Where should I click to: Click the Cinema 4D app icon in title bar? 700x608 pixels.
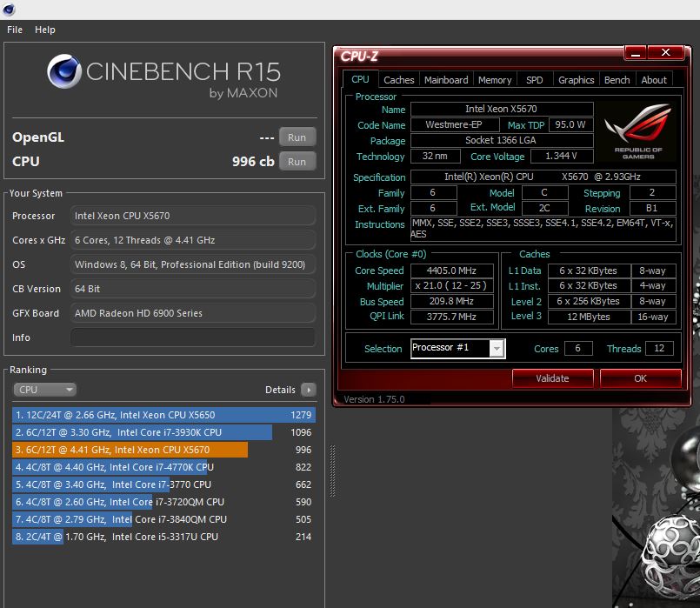pos(9,10)
